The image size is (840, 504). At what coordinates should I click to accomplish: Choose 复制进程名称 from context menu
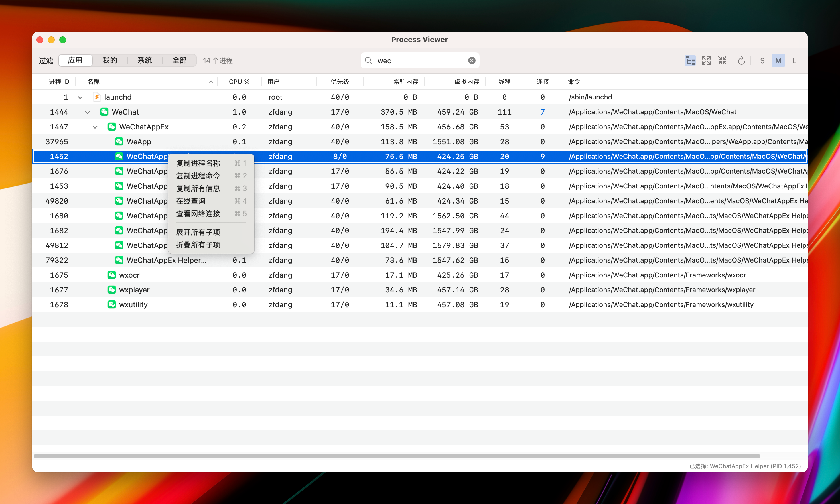[x=198, y=163]
